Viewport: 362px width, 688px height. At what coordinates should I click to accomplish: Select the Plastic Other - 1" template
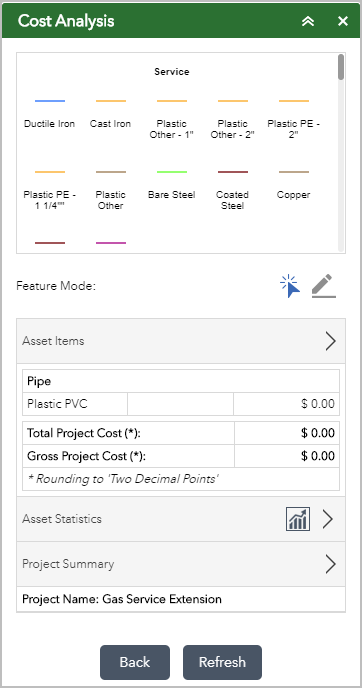tap(172, 118)
